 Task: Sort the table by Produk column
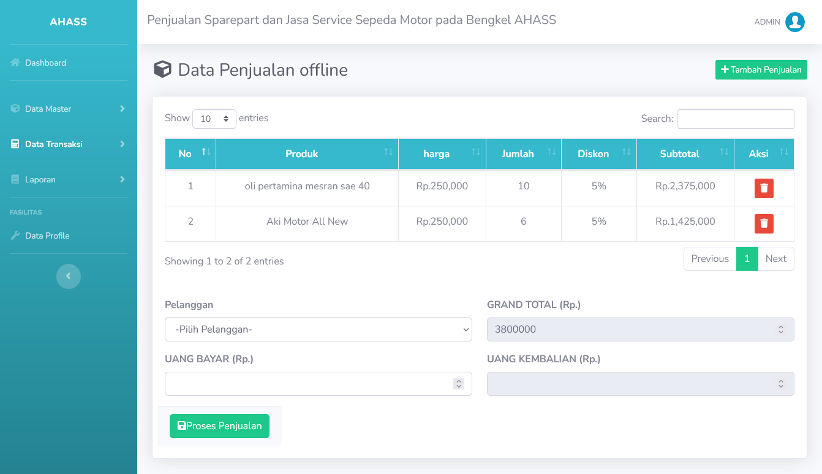(307, 154)
